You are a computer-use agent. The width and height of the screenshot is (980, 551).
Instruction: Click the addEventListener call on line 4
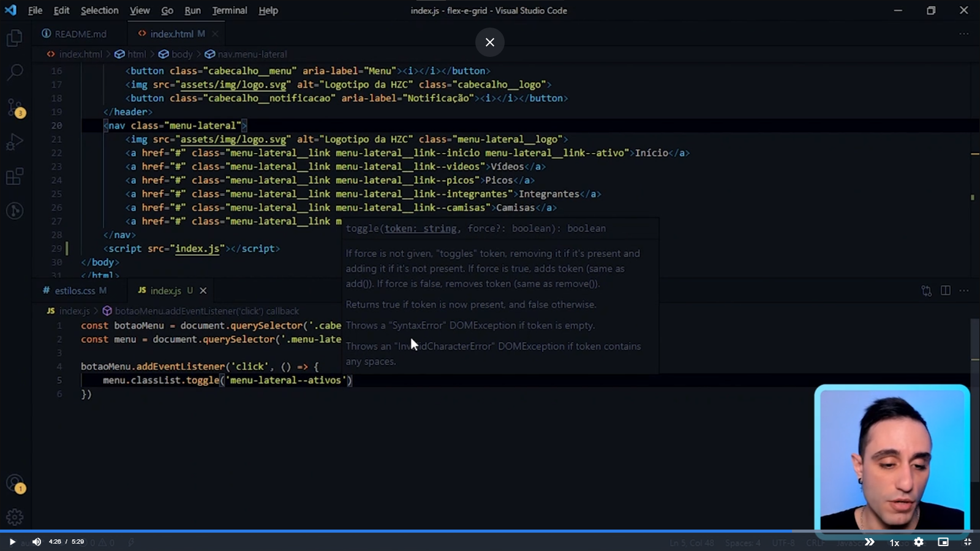(181, 367)
